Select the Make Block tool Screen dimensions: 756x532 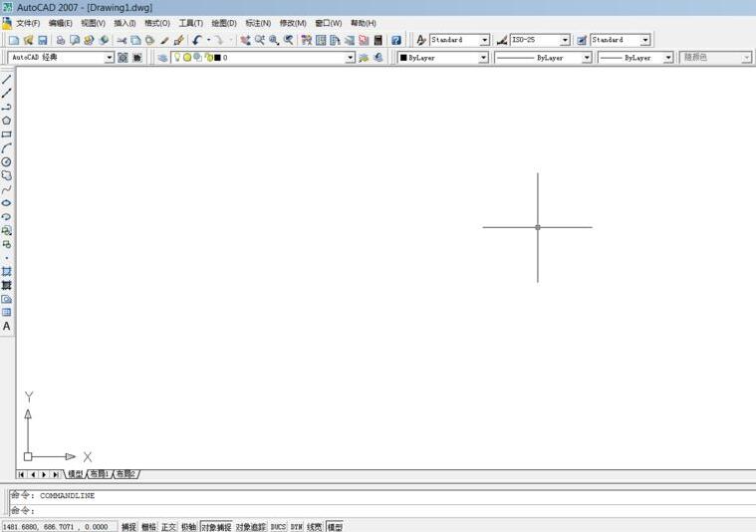click(x=7, y=244)
